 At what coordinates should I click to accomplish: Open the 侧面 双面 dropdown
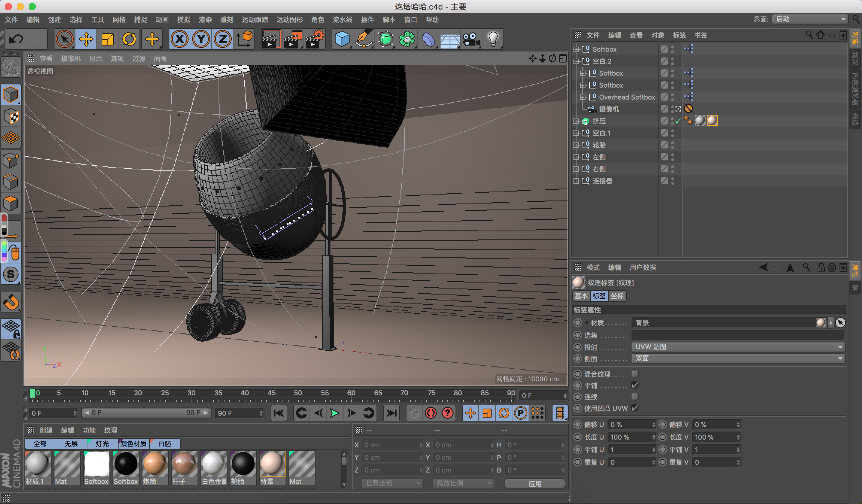coord(738,358)
